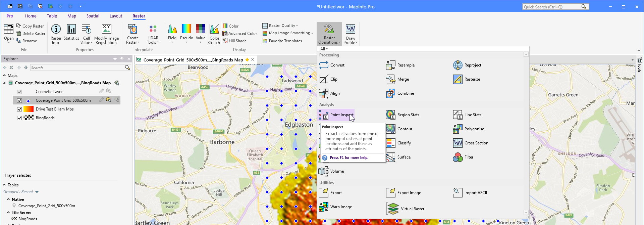The width and height of the screenshot is (644, 225).
Task: Start the Contour tool
Action: click(399, 129)
